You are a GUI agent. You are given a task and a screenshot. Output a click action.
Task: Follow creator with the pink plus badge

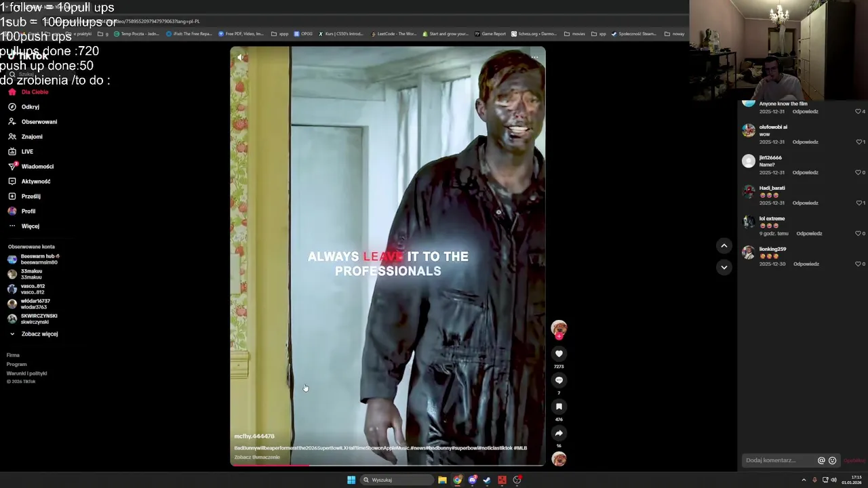tap(559, 336)
